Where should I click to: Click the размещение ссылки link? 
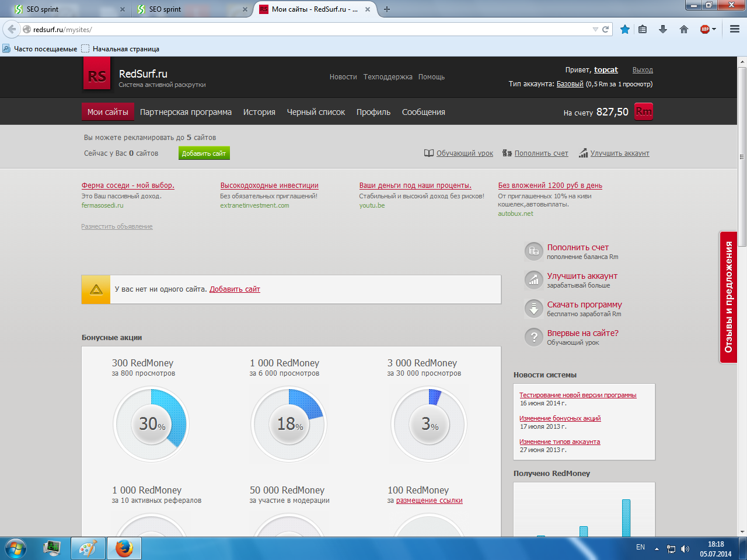pyautogui.click(x=430, y=501)
